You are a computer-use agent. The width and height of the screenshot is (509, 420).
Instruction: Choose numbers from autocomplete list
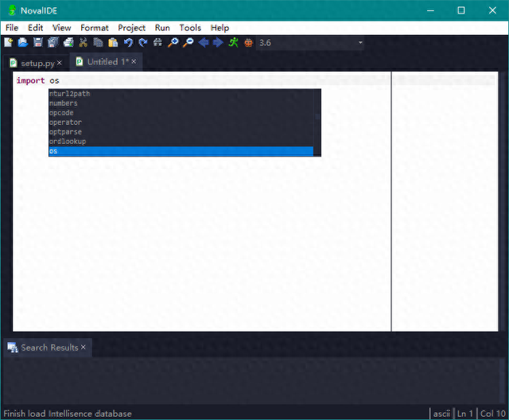pos(181,103)
